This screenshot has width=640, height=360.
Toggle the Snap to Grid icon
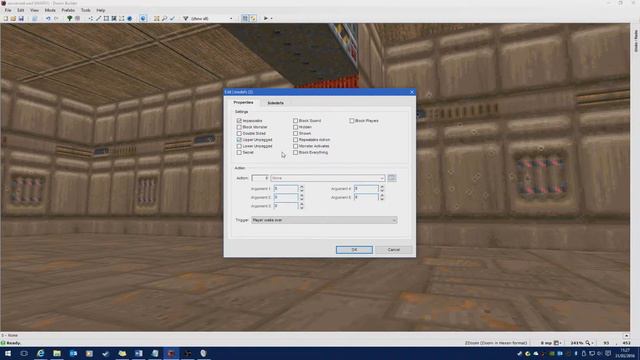[x=245, y=18]
